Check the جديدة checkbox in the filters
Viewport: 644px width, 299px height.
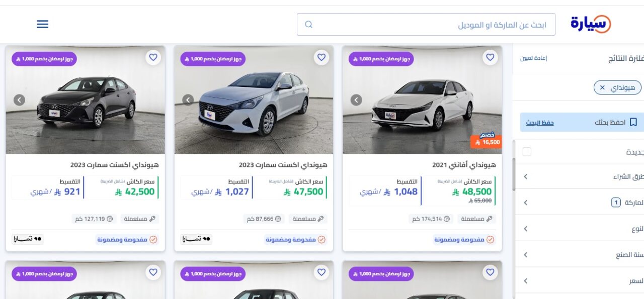[x=527, y=151]
